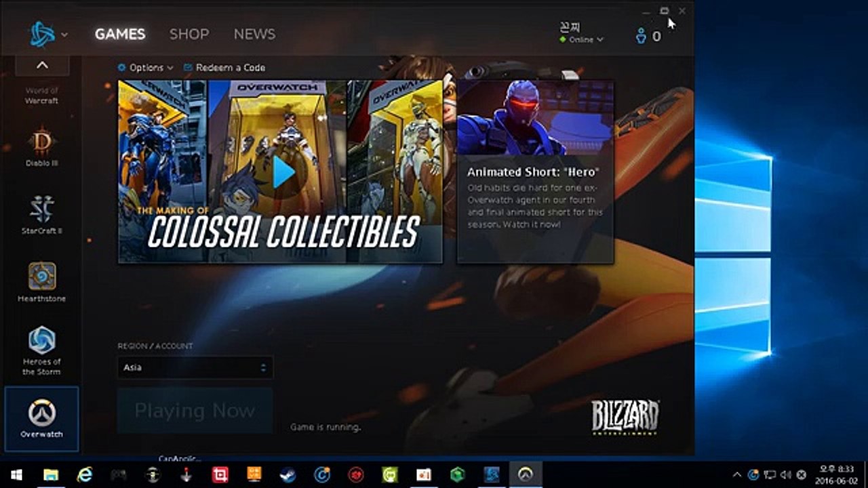This screenshot has width=868, height=488.
Task: Open the Battle.net logo menu
Action: click(42, 34)
